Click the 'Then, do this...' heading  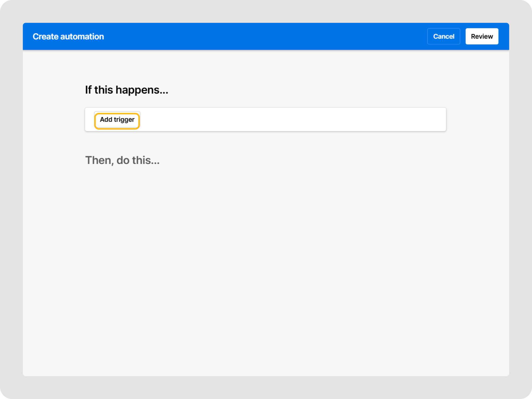[x=122, y=160]
